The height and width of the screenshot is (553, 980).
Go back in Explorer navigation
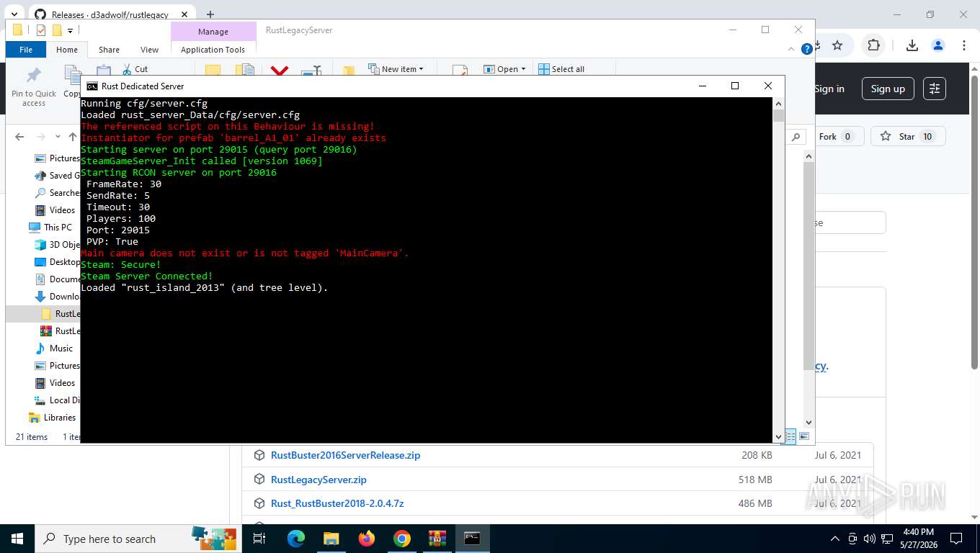(19, 137)
